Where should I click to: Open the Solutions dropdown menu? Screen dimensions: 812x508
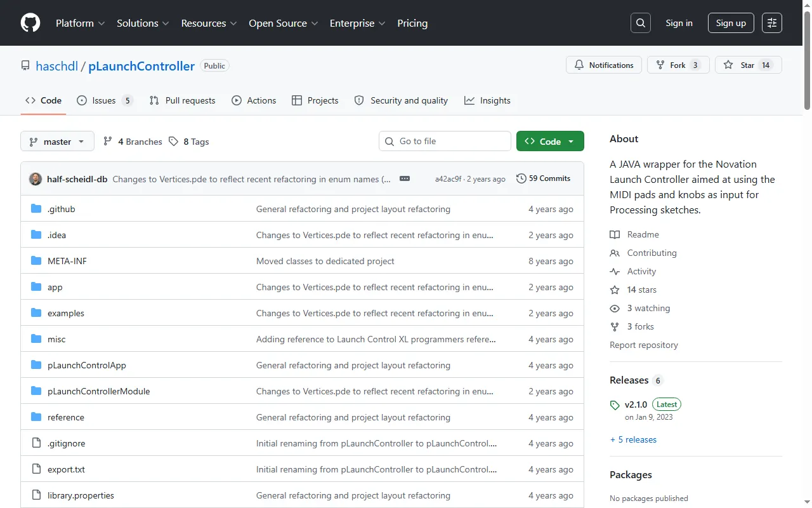[143, 23]
